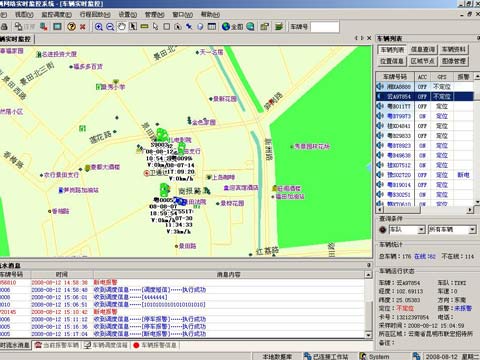Click the connected workstation status bar icon
This screenshot has width=480, height=360.
pyautogui.click(x=307, y=356)
